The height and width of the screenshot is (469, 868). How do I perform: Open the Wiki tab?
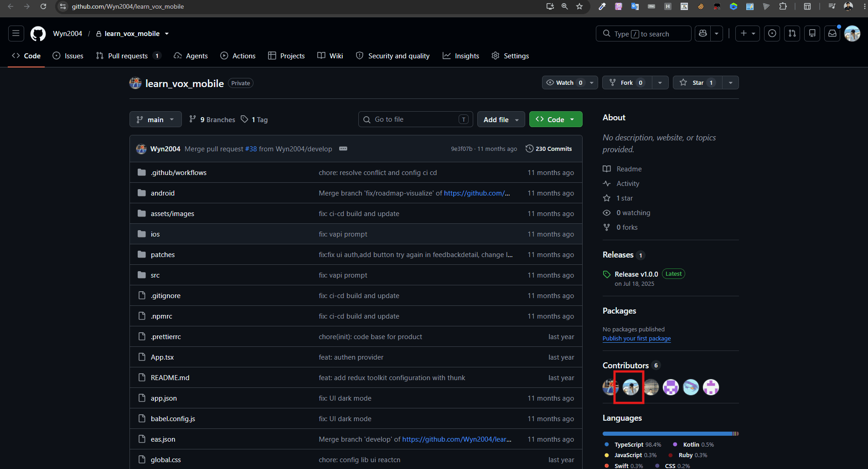(x=330, y=56)
